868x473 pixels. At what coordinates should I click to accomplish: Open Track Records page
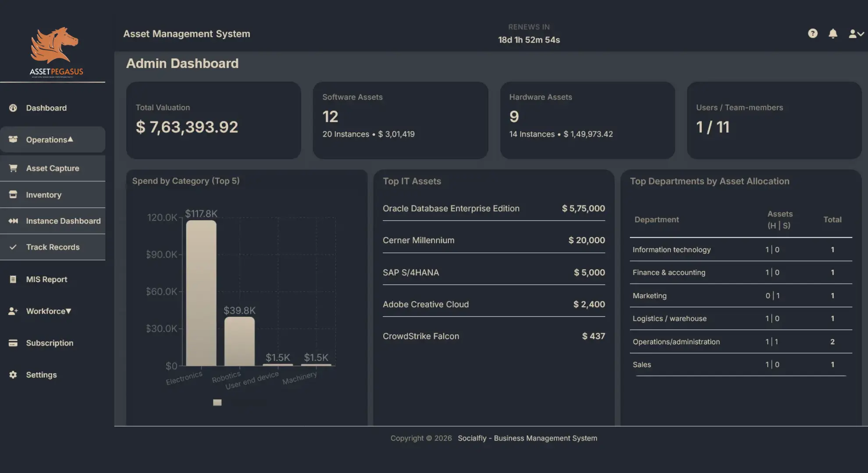pyautogui.click(x=53, y=247)
